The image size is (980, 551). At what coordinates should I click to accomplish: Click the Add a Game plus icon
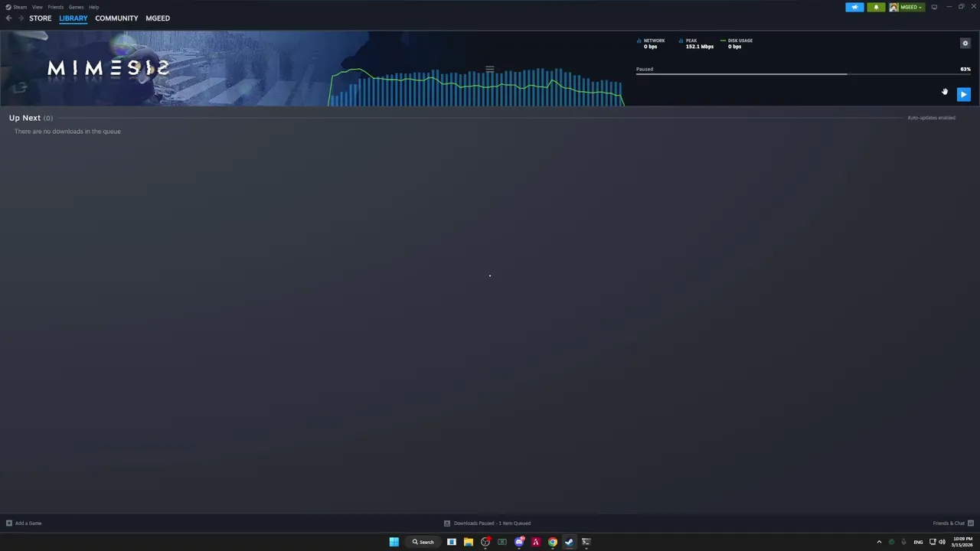9,523
